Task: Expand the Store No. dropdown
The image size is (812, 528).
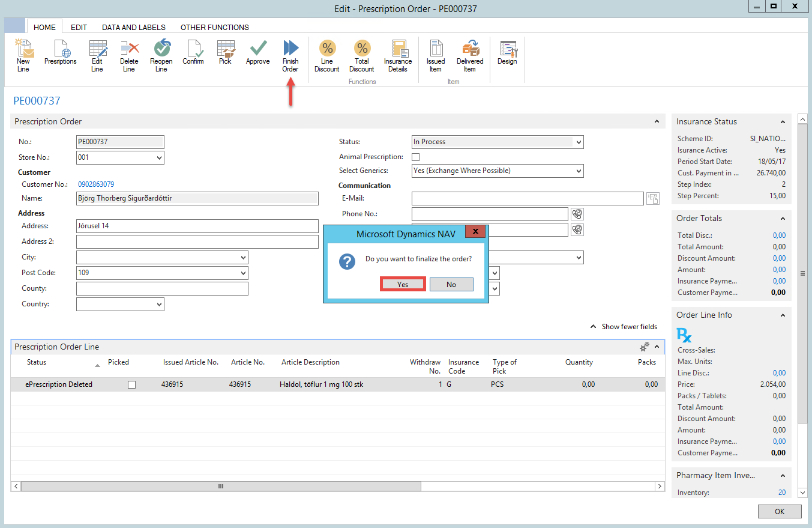Action: tap(159, 157)
